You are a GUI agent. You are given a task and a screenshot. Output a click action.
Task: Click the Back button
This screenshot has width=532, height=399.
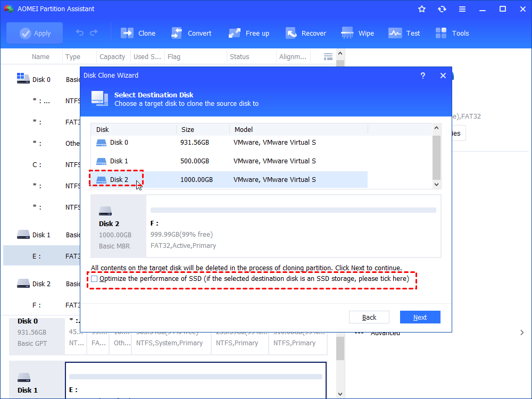(x=369, y=317)
